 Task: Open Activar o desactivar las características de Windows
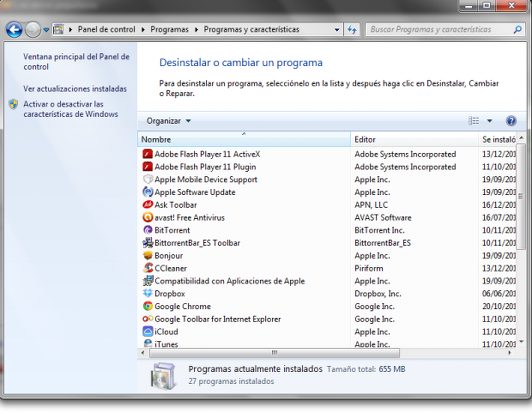tap(71, 109)
